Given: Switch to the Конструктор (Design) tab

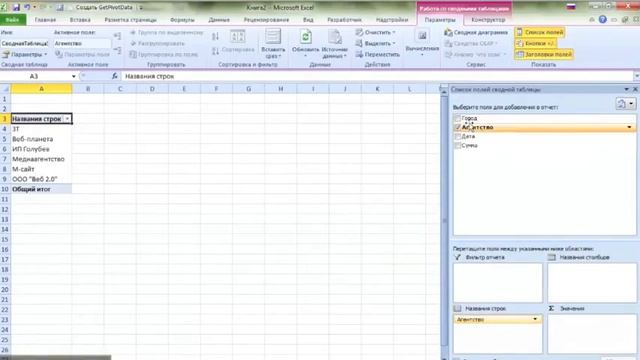Looking at the screenshot, I should [488, 20].
